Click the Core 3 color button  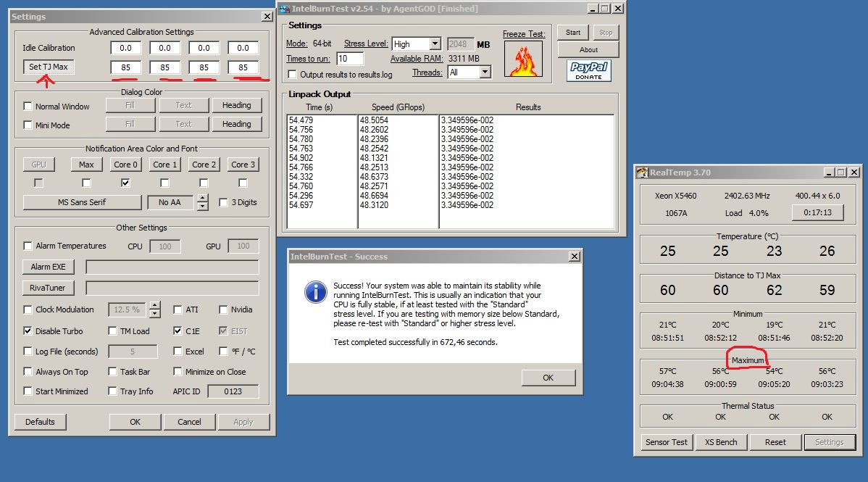coord(243,165)
